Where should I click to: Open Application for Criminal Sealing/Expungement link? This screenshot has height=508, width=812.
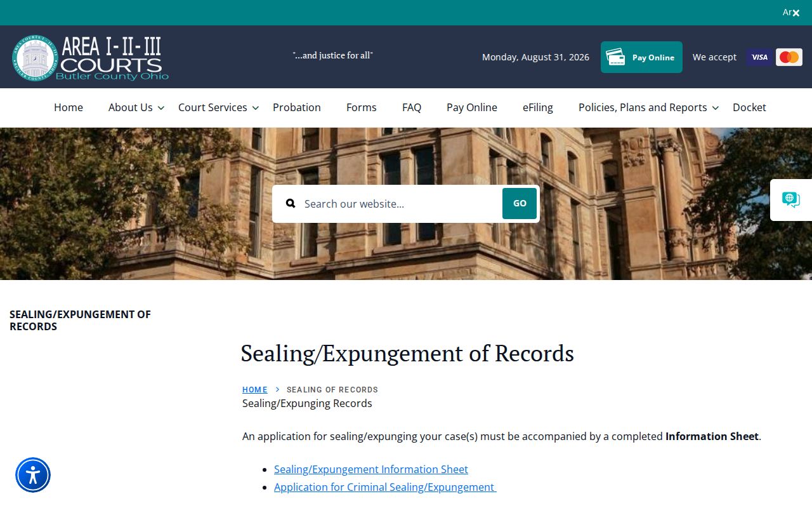[x=385, y=487]
